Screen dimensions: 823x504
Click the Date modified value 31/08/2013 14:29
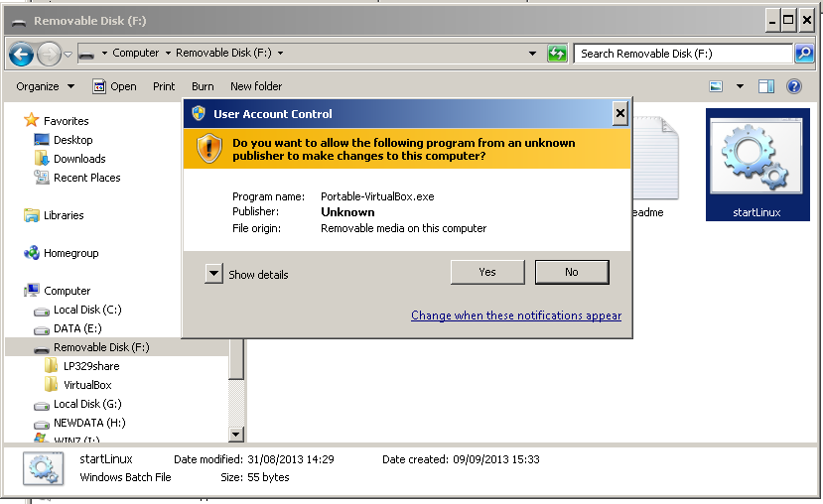(290, 459)
